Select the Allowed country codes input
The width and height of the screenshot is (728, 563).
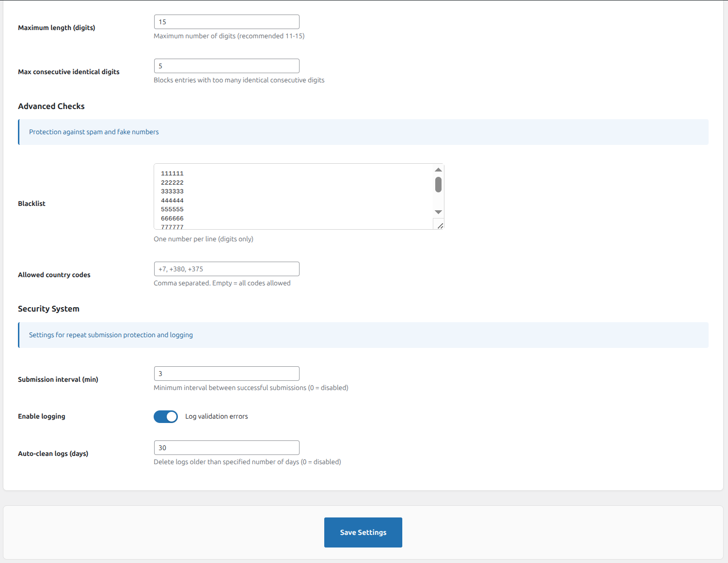[x=226, y=268]
